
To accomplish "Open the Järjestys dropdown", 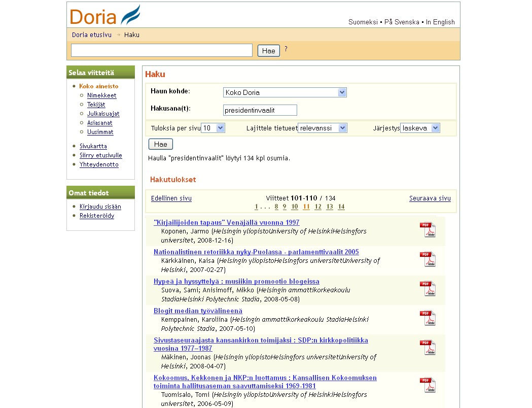I will coord(420,128).
